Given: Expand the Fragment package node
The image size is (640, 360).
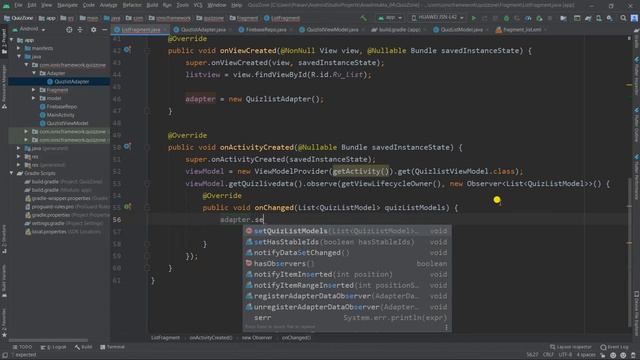Looking at the screenshot, I should (34, 90).
